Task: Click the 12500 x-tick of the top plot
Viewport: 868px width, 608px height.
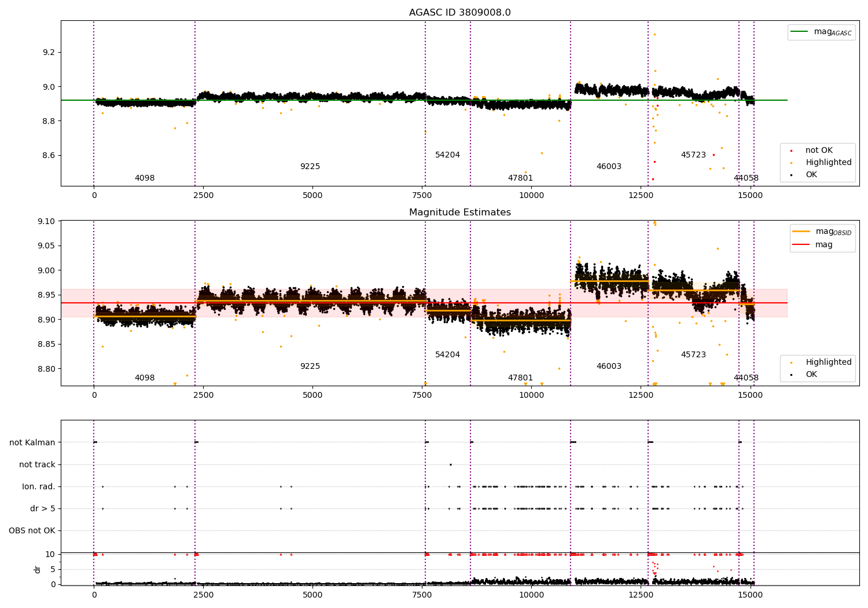Action: coord(641,196)
